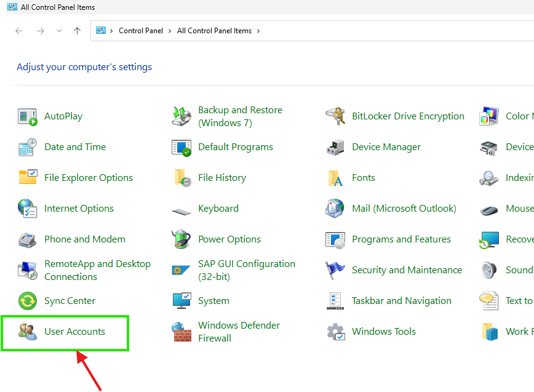The image size is (534, 392).
Task: Open SAP GUI Configuration (32-bit) icon
Action: [181, 270]
